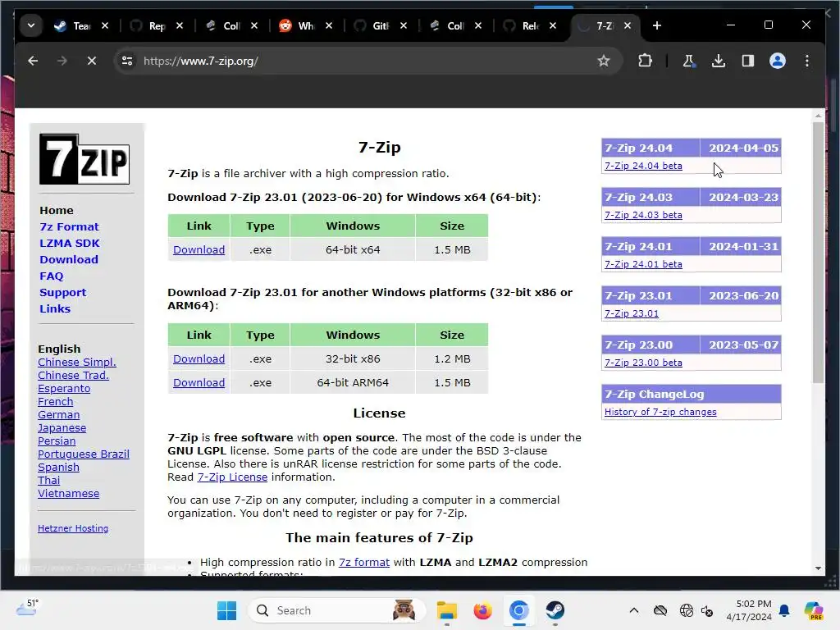Open the profile avatar icon

coord(778,61)
